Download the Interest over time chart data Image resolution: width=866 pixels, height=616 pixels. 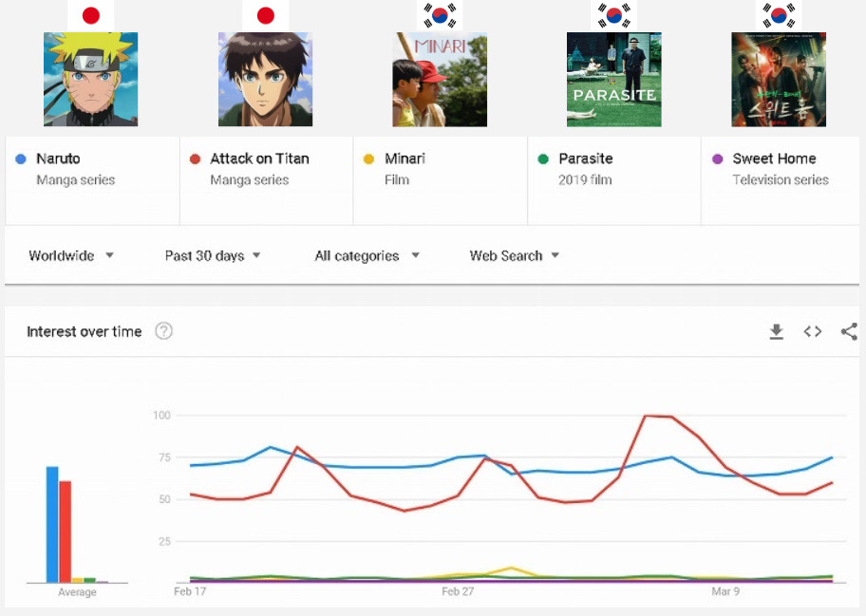[776, 331]
